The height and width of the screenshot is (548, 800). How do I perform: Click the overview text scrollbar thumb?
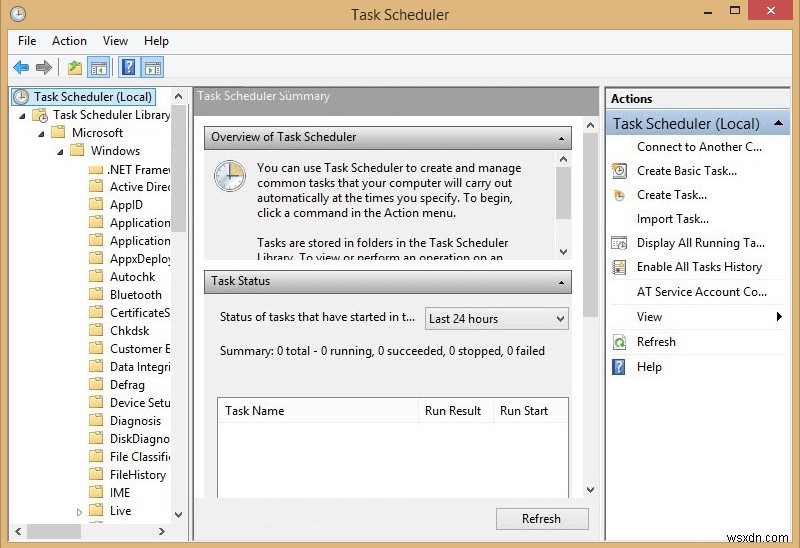pos(563,193)
